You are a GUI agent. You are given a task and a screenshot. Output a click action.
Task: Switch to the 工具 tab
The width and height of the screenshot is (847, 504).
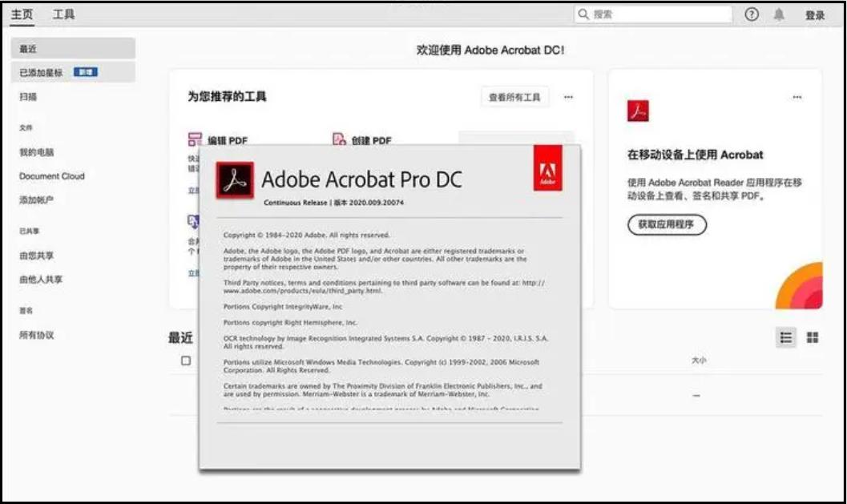63,13
